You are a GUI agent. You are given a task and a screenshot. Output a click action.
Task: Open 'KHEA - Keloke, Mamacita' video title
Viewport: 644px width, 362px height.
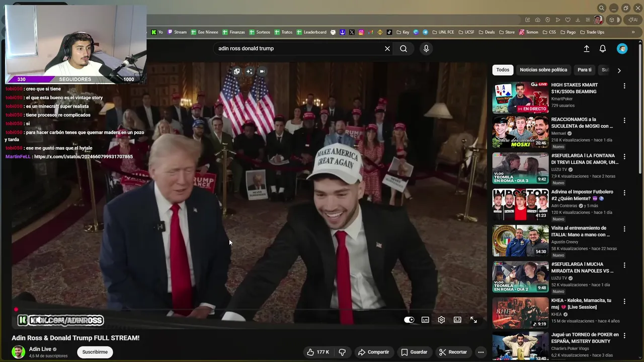[581, 304]
